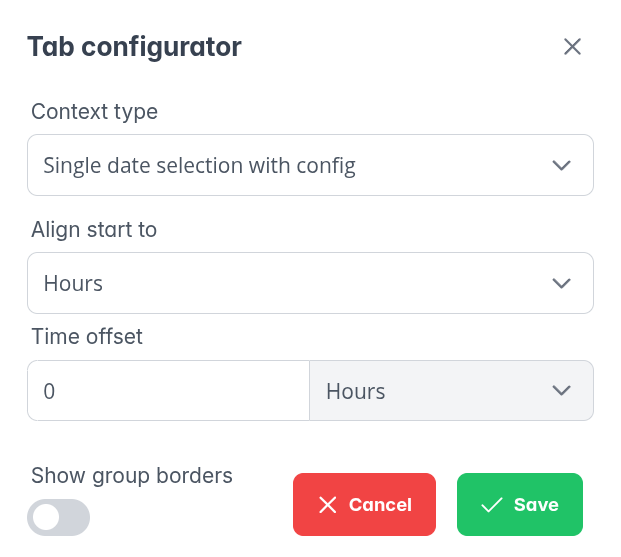This screenshot has height=557, width=621.
Task: Click the Show group borders label
Action: [x=132, y=475]
